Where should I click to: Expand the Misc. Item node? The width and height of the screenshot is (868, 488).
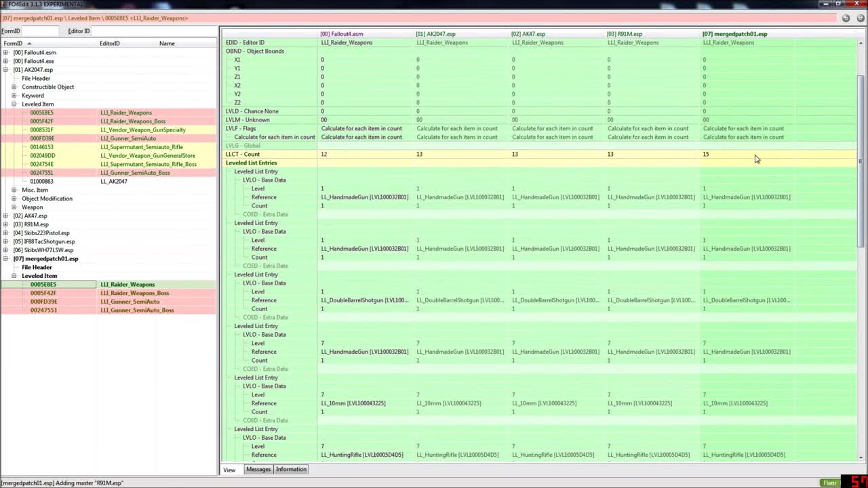(14, 190)
